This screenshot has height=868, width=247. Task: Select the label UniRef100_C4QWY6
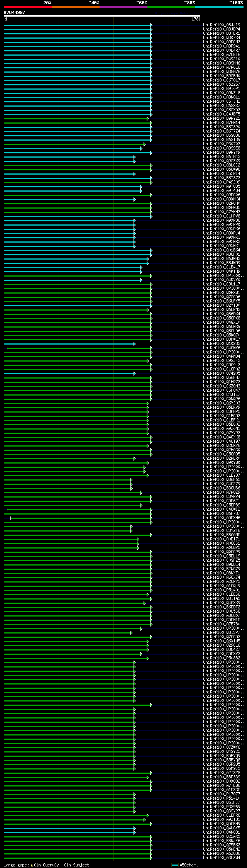[x=222, y=348]
